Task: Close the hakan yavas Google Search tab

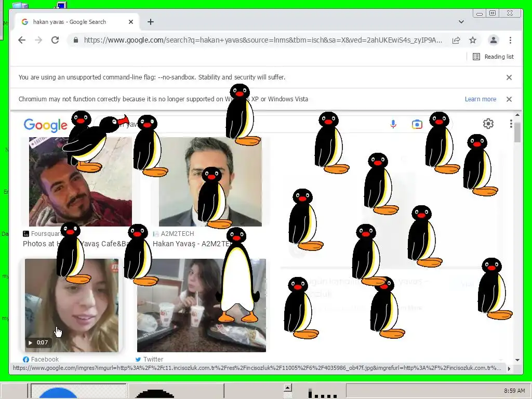Action: pyautogui.click(x=131, y=22)
